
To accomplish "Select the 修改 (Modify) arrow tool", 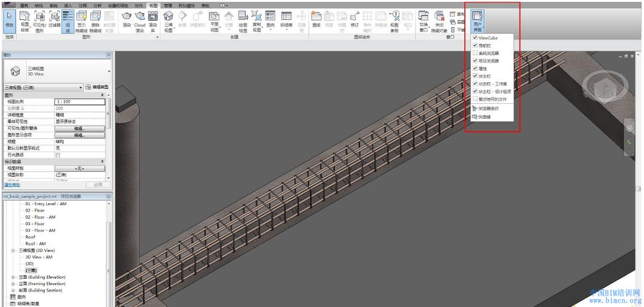I will pyautogui.click(x=9, y=20).
